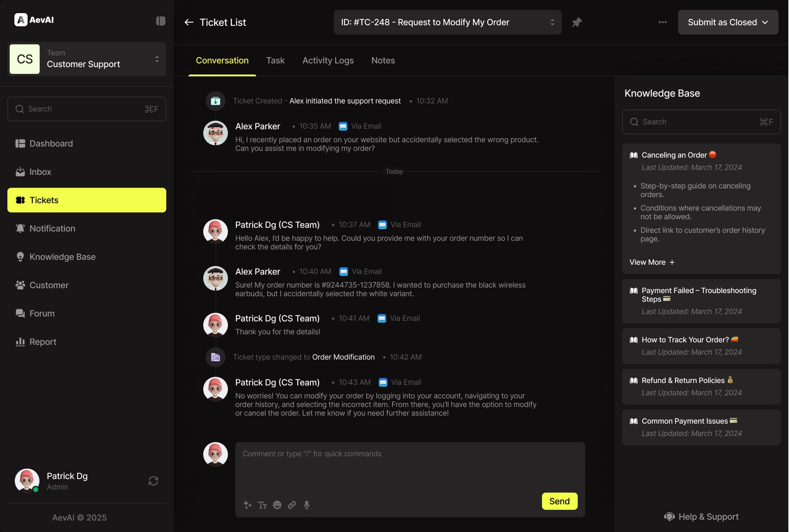The width and height of the screenshot is (790, 532).
Task: Pin this ticket with the pin icon
Action: (577, 22)
